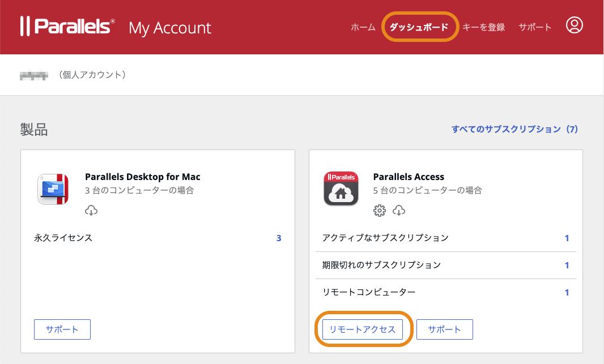Click サポート under Parallels Access
Viewport: 604px width, 364px height.
point(444,329)
